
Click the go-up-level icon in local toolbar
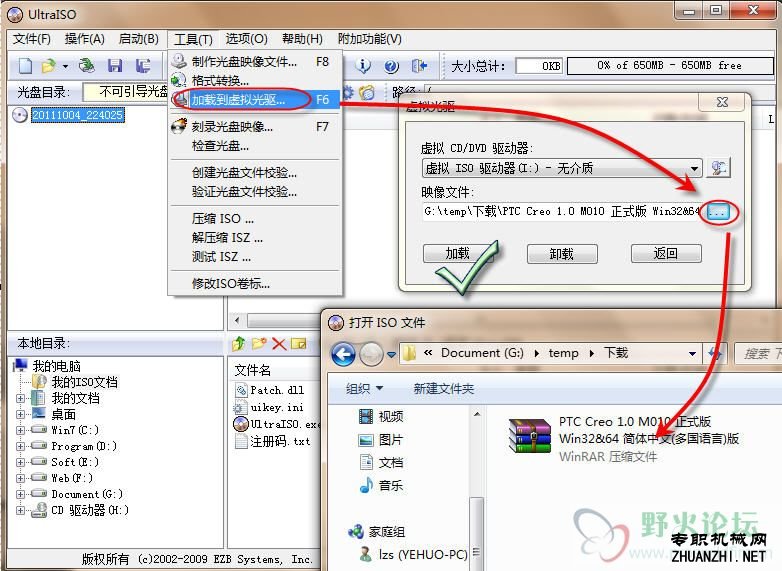239,343
